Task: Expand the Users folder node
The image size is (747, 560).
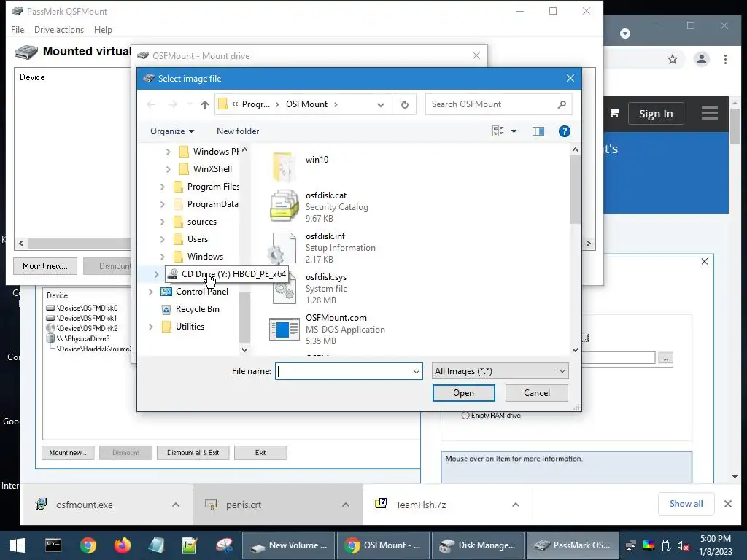Action: [163, 239]
